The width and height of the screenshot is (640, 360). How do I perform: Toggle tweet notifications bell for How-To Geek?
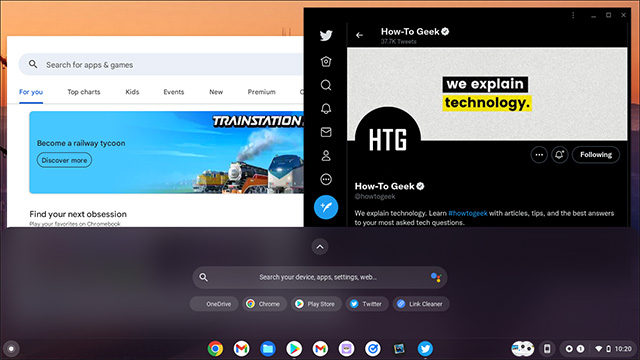pos(560,155)
